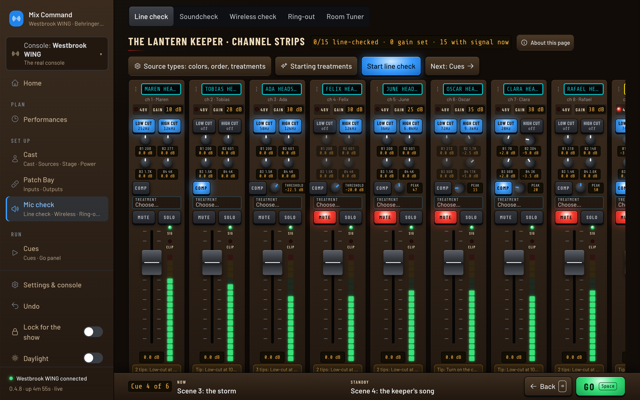This screenshot has height=400, width=640.
Task: Click the Patch Bay link icon
Action: click(15, 184)
